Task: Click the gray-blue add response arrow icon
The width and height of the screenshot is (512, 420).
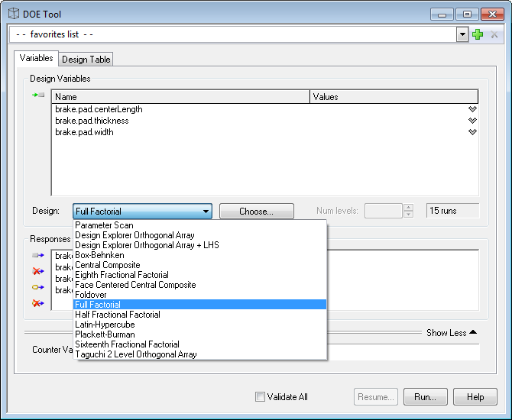Action: point(37,256)
